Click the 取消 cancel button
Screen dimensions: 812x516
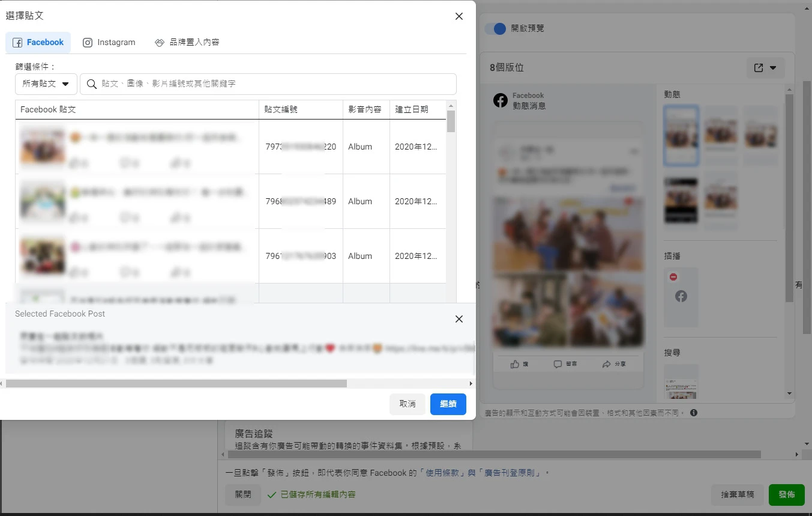pos(407,404)
